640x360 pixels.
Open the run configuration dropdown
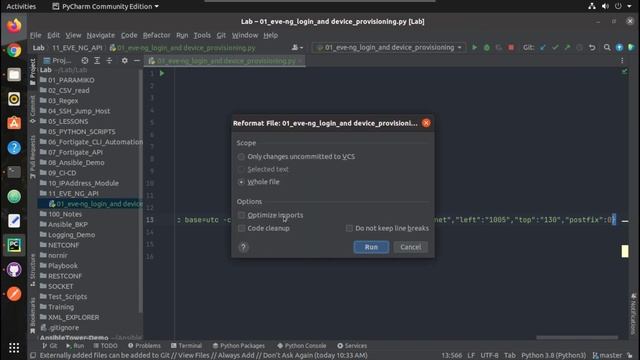pos(388,48)
